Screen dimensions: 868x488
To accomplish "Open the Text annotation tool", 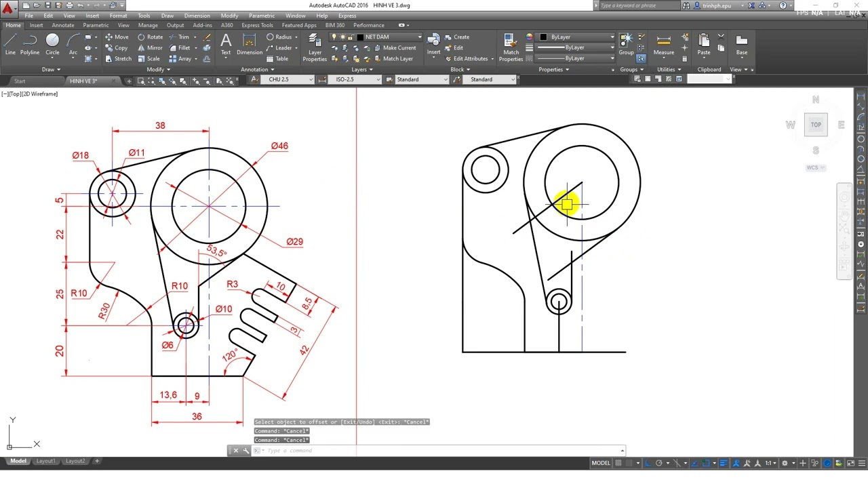I will (x=226, y=45).
